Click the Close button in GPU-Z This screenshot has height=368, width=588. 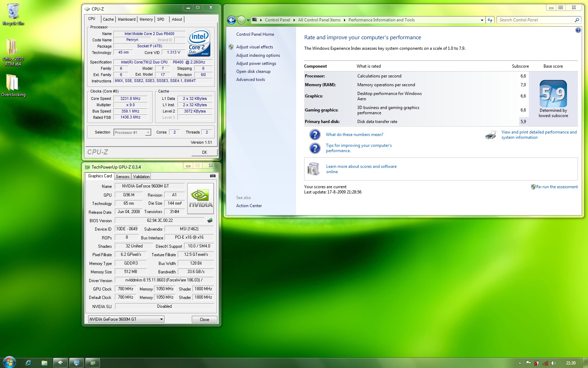[204, 320]
